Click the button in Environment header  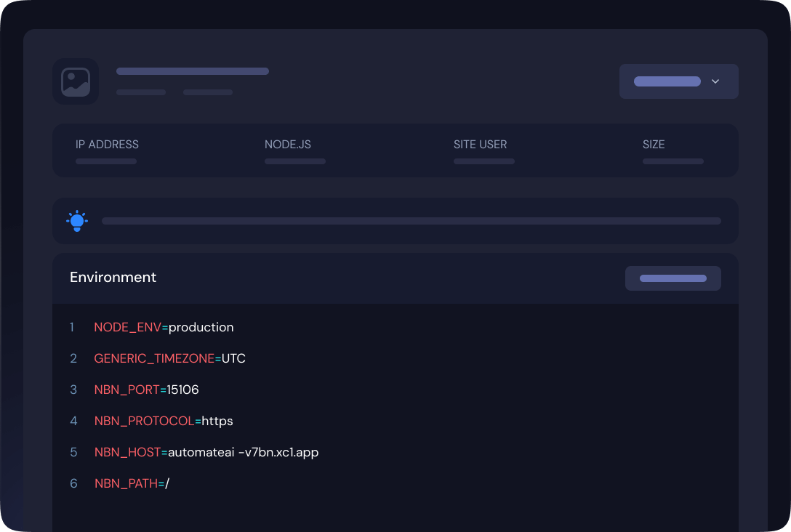(672, 278)
